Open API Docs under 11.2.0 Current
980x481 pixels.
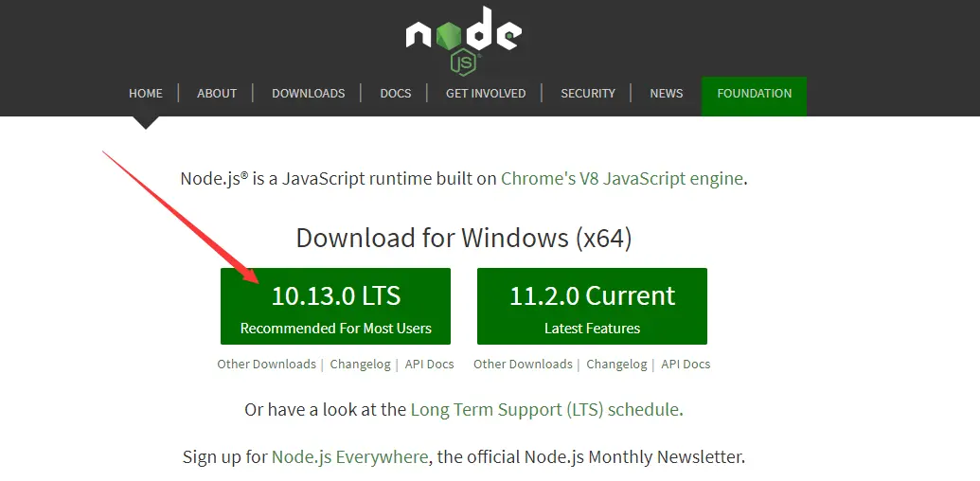[686, 365]
